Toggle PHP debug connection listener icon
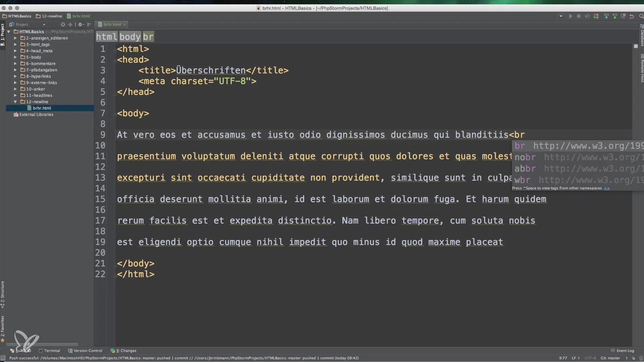644x362 pixels. [x=596, y=16]
